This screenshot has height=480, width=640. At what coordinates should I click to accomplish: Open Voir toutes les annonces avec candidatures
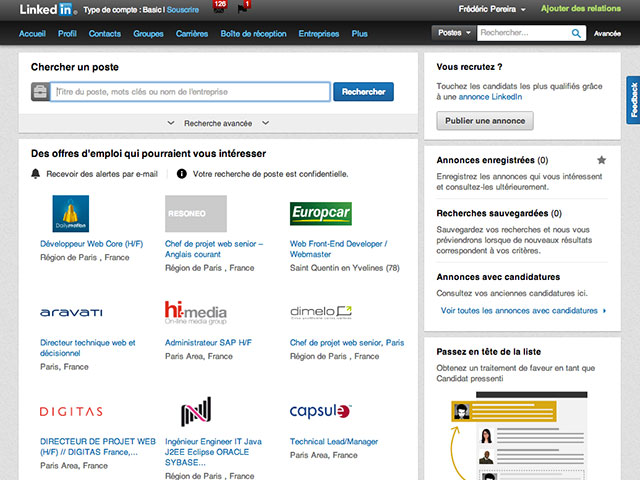point(519,311)
